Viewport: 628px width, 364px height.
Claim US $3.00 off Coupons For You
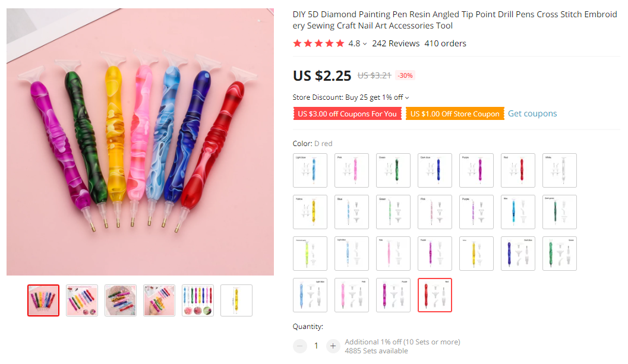pos(347,114)
